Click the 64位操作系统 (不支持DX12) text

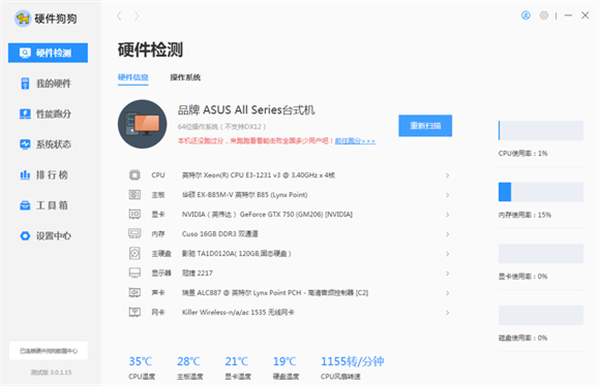tap(222, 127)
